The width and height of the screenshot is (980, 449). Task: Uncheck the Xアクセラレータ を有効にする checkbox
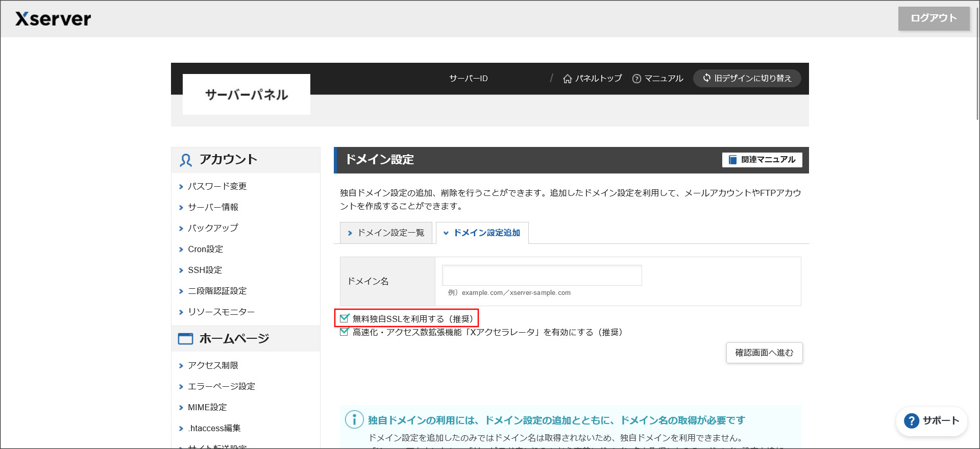click(345, 332)
